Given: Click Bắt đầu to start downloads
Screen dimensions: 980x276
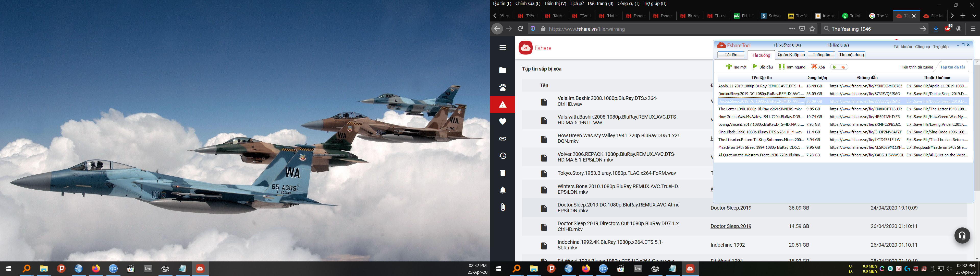Looking at the screenshot, I should [763, 67].
